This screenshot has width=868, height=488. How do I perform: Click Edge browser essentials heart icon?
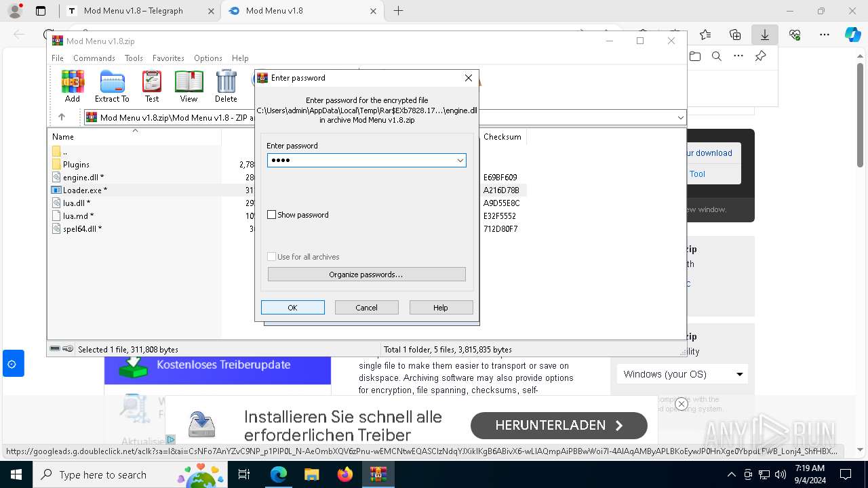pyautogui.click(x=795, y=34)
